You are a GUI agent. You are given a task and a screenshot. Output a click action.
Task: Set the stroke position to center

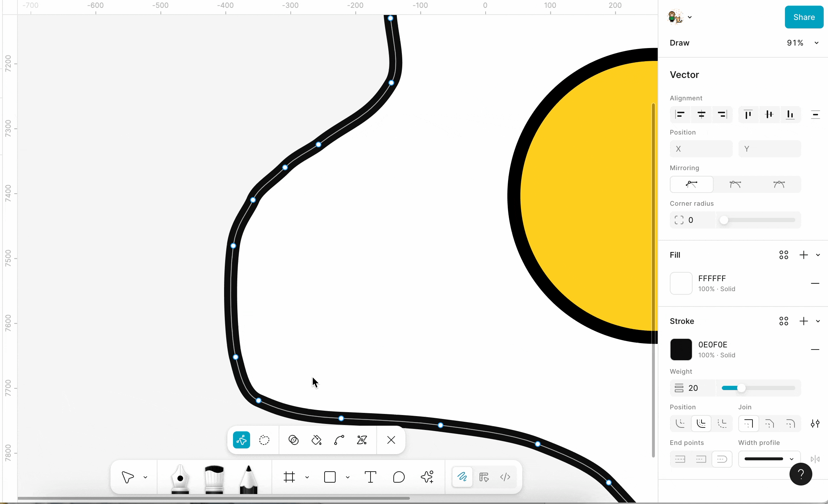701,424
